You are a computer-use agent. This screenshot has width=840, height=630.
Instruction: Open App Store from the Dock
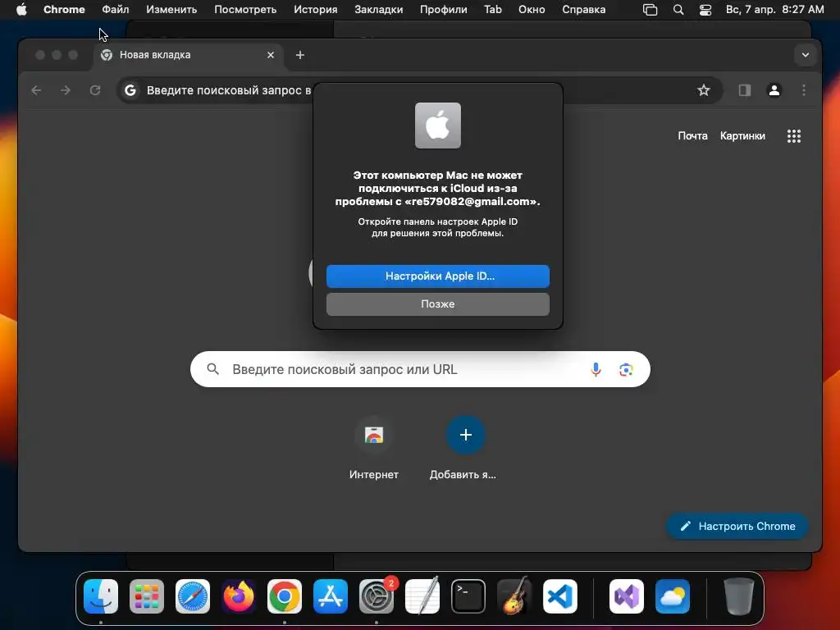(331, 596)
